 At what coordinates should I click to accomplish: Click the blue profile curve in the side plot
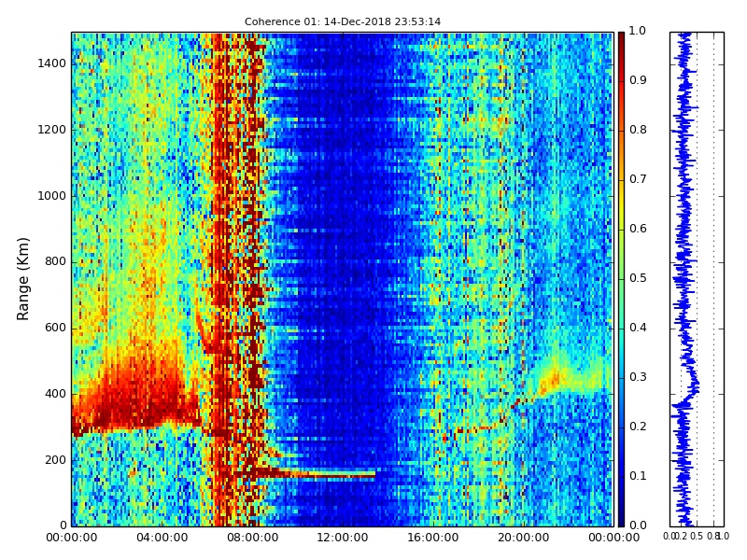coord(685,279)
